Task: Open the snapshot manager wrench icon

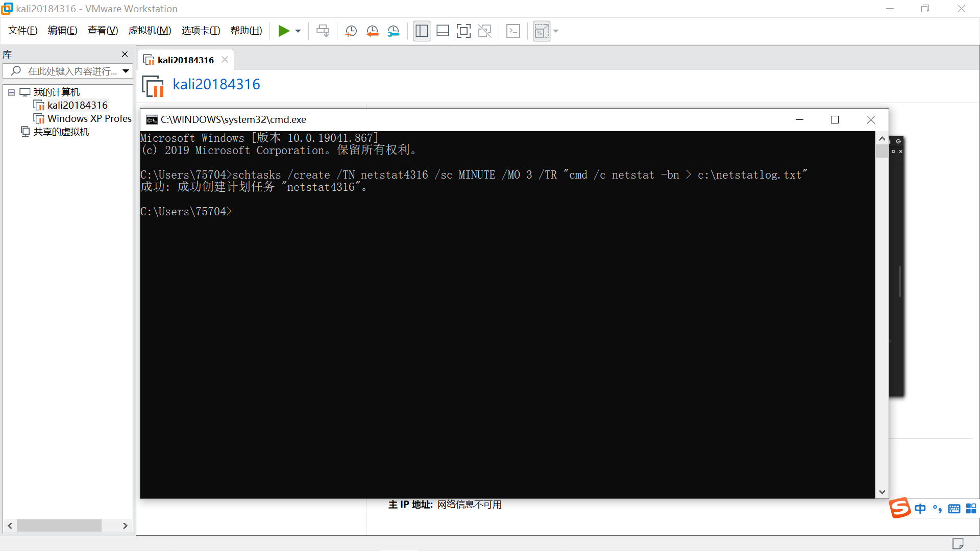Action: tap(393, 31)
